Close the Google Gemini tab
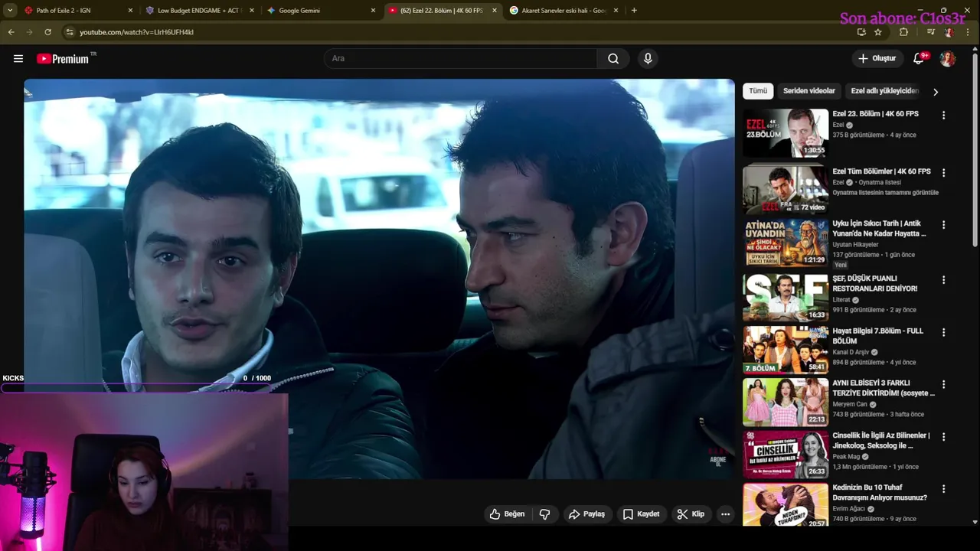Viewport: 980px width, 551px height. point(373,11)
